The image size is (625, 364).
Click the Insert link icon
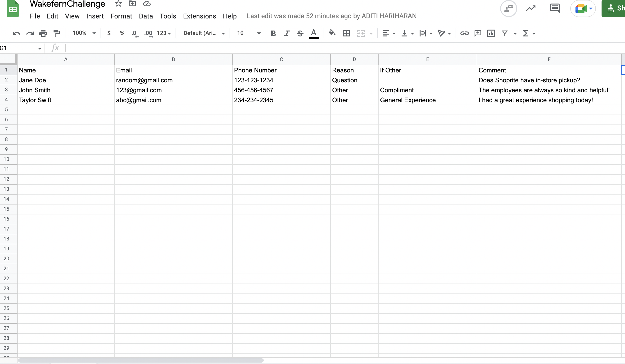pos(464,33)
